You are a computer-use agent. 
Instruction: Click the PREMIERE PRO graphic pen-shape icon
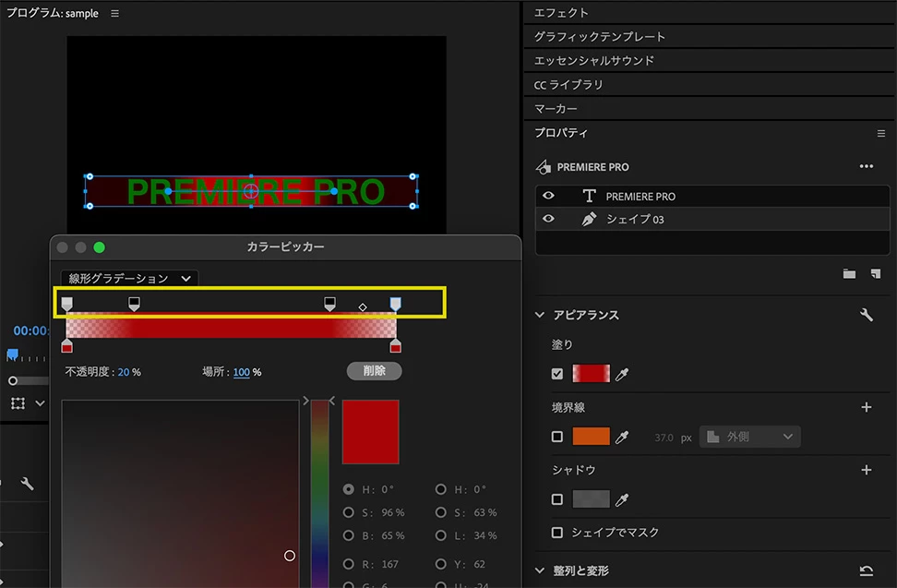click(x=543, y=166)
